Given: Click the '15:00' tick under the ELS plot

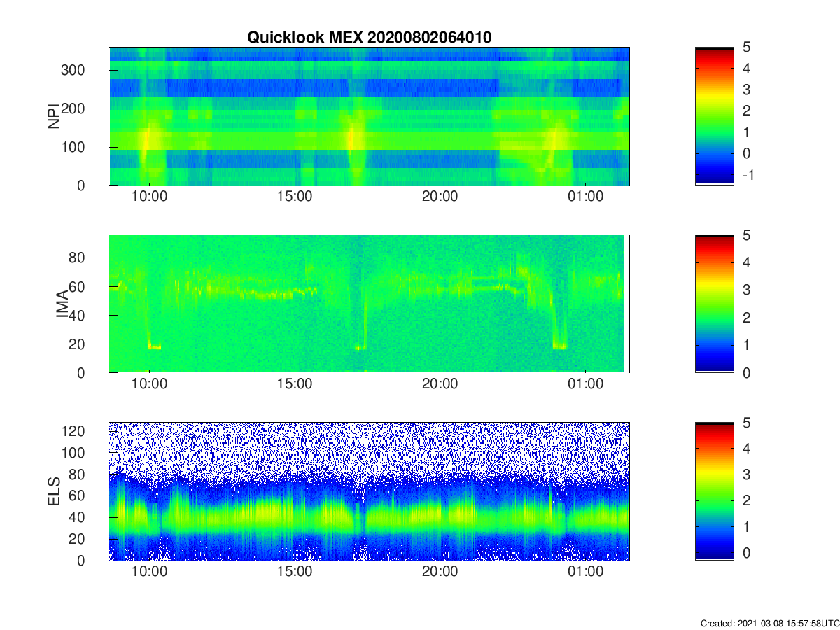Looking at the screenshot, I should [x=295, y=572].
